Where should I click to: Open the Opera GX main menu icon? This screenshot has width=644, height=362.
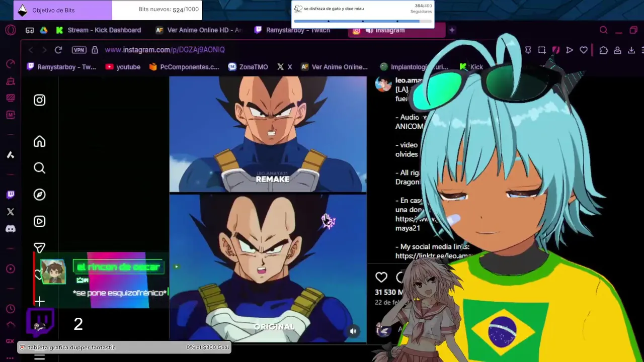(11, 30)
